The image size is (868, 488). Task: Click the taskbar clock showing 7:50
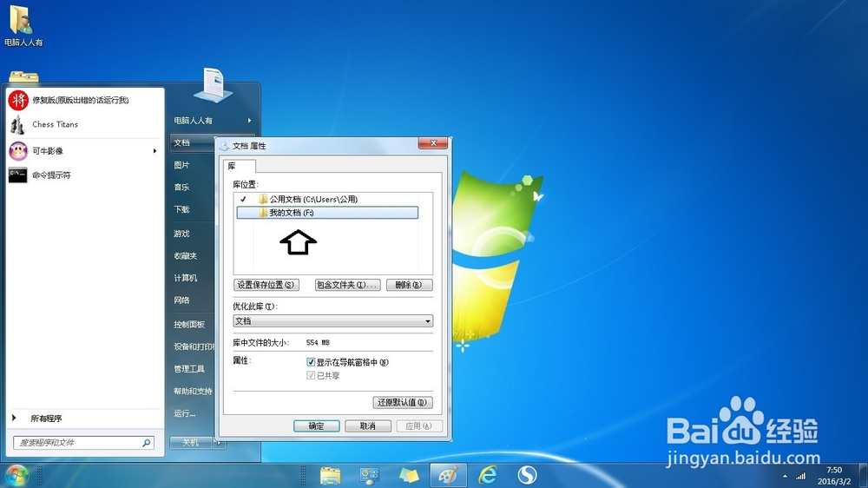(834, 476)
